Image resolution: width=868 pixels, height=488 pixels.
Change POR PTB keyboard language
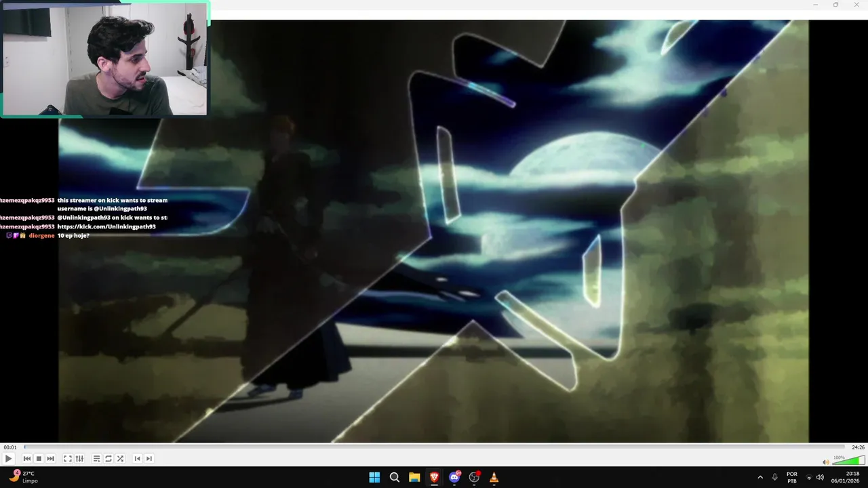[792, 477]
